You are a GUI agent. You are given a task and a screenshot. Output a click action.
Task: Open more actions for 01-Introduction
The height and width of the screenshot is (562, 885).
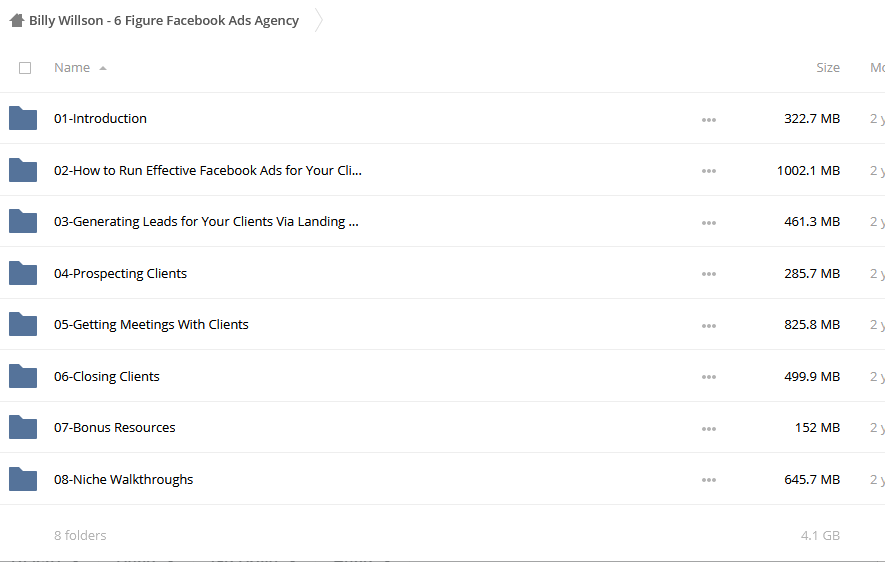pyautogui.click(x=709, y=120)
